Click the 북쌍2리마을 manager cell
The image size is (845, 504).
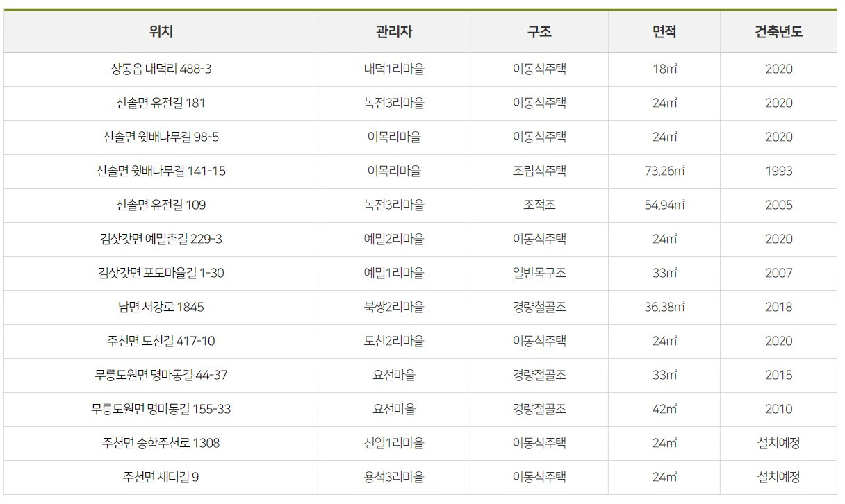click(394, 307)
